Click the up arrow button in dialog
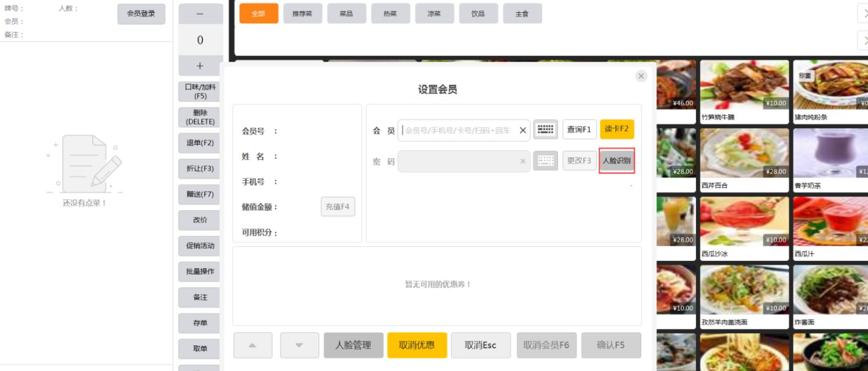 click(253, 345)
